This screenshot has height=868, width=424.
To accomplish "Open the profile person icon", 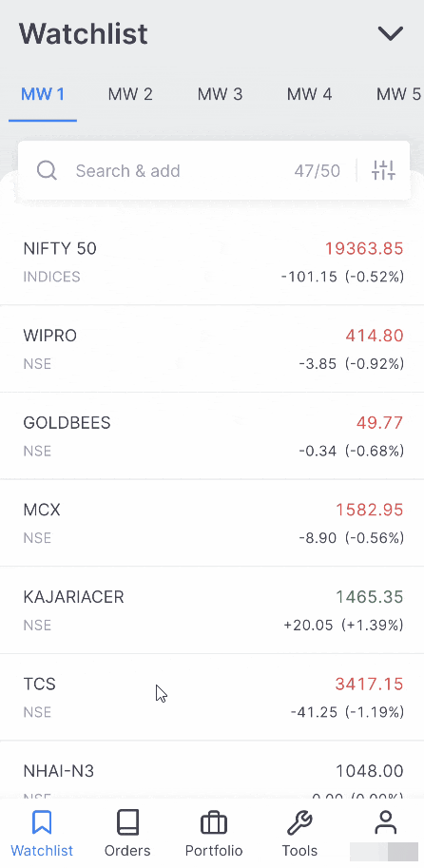I will [x=386, y=822].
